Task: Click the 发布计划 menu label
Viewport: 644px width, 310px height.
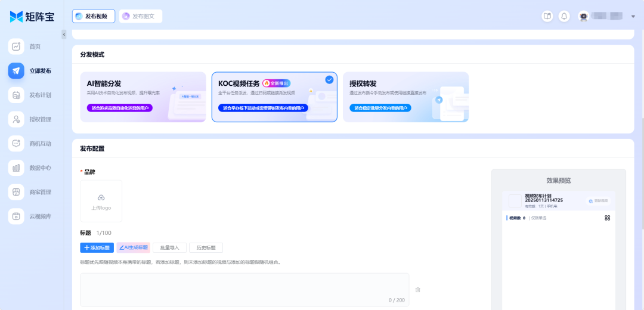Action: (x=41, y=95)
